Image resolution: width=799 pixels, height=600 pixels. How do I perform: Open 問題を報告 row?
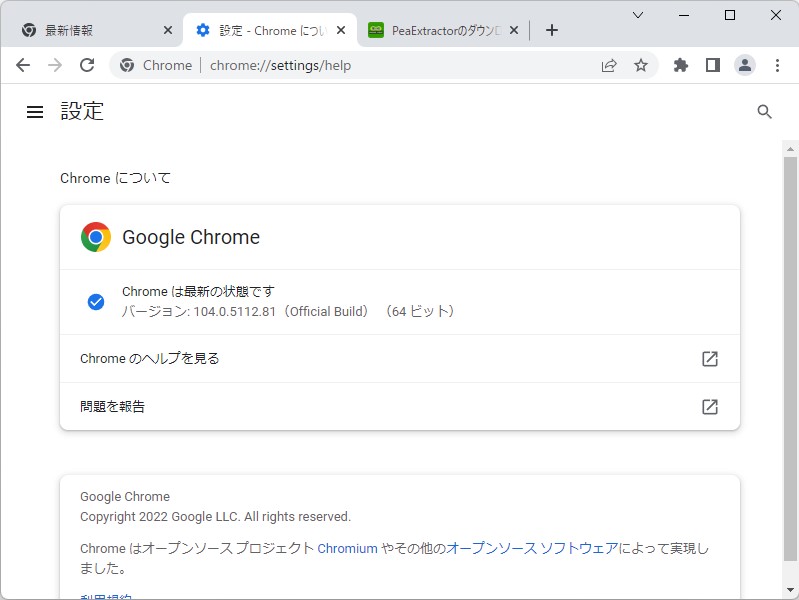[x=400, y=406]
